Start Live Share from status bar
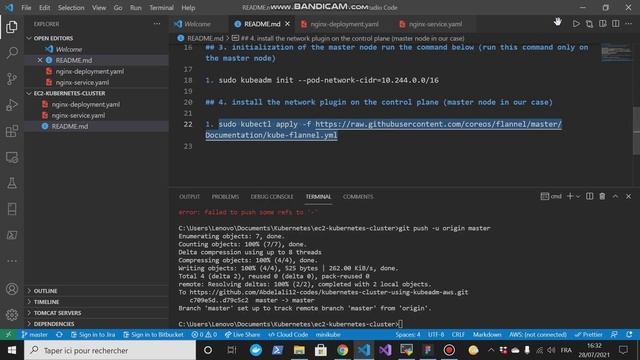 pos(242,334)
